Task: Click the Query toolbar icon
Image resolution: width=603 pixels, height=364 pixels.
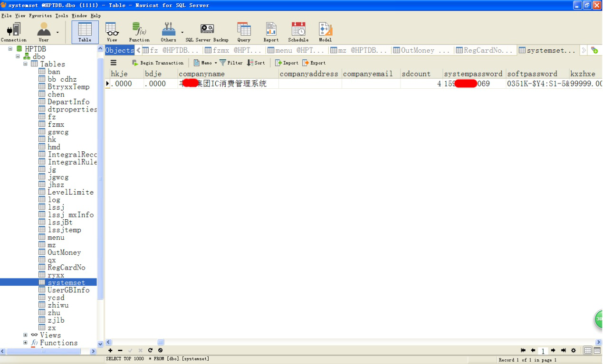Action: pyautogui.click(x=244, y=32)
